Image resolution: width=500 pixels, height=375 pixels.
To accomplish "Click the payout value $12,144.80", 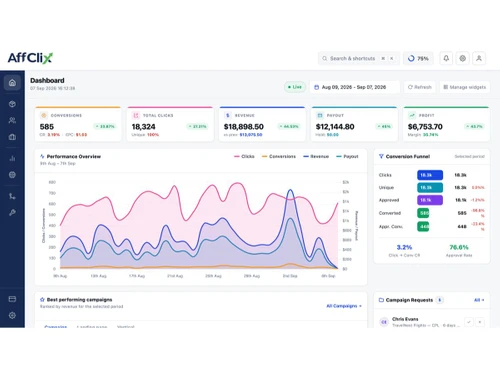I will click(x=335, y=127).
